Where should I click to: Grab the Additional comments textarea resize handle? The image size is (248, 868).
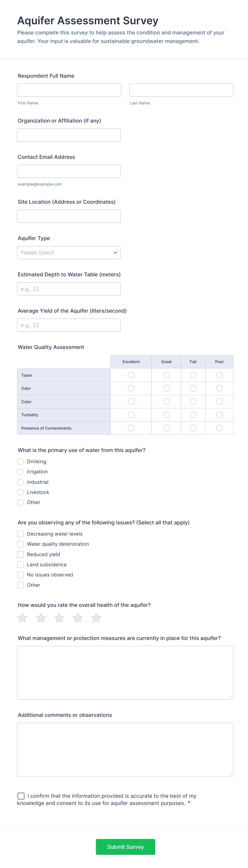[x=230, y=774]
